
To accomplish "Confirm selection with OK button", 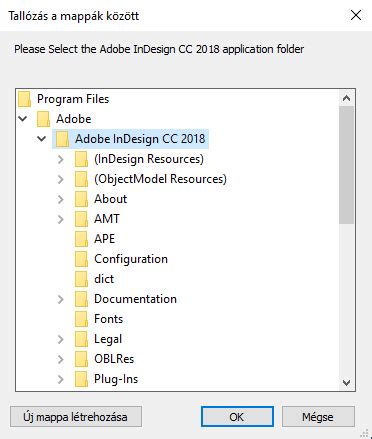I will (237, 417).
